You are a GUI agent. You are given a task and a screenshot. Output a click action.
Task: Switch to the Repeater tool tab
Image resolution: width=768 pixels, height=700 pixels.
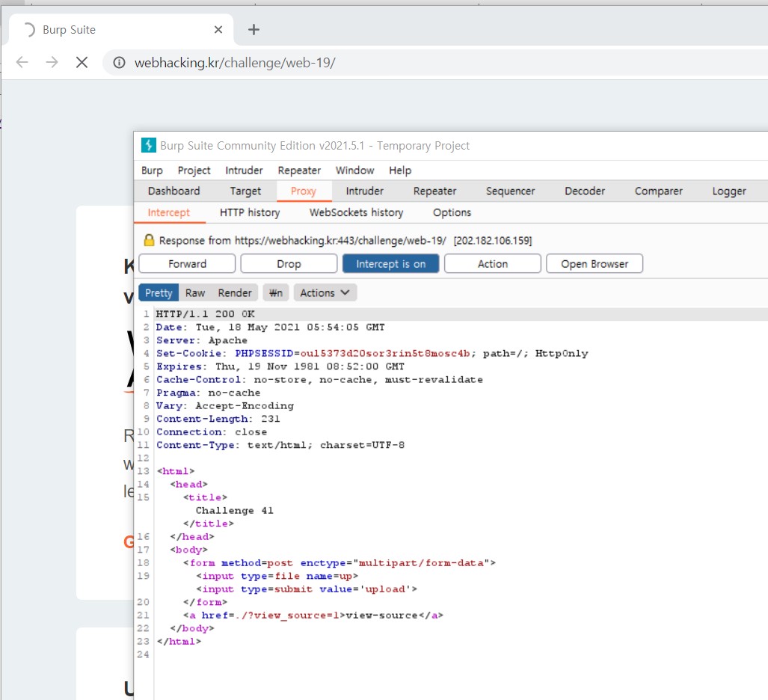click(x=435, y=191)
